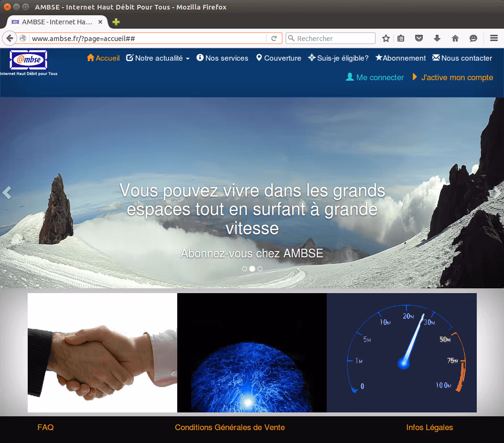This screenshot has width=504, height=443.
Task: Bookmark this page with the star icon
Action: coord(386,39)
